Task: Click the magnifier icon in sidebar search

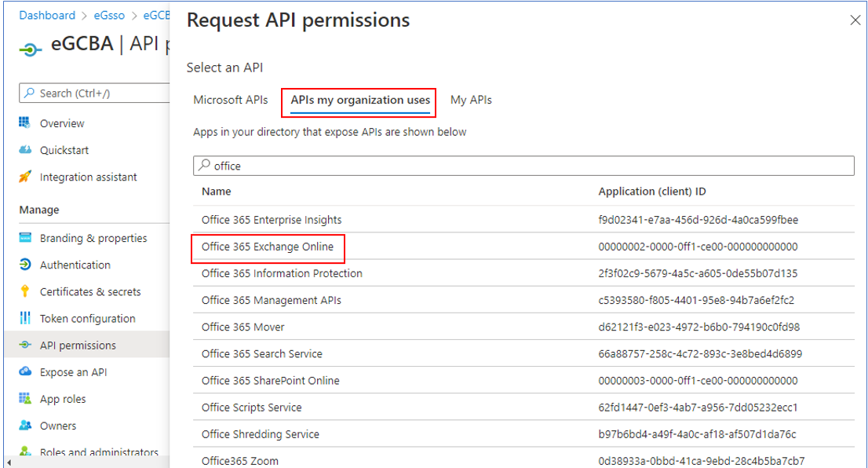Action: pyautogui.click(x=29, y=93)
